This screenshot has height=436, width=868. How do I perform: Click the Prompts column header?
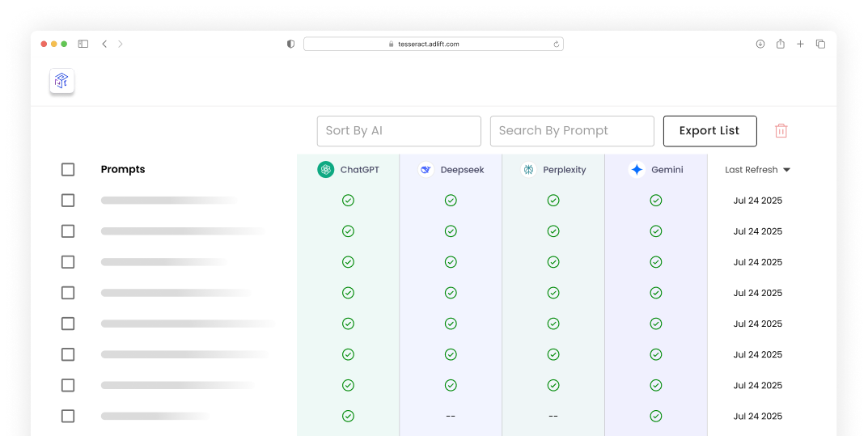click(x=123, y=169)
